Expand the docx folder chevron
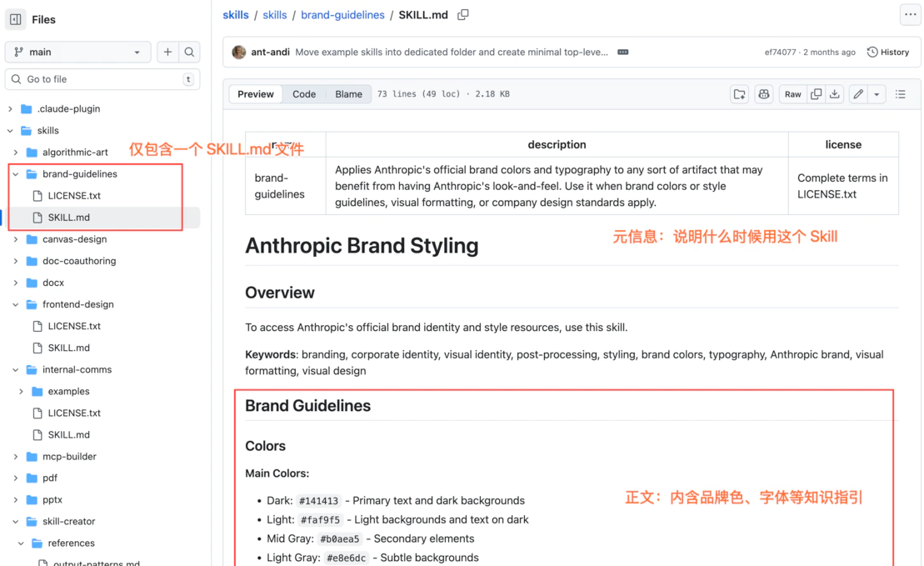Screen dimensions: 924x566 click(16, 283)
